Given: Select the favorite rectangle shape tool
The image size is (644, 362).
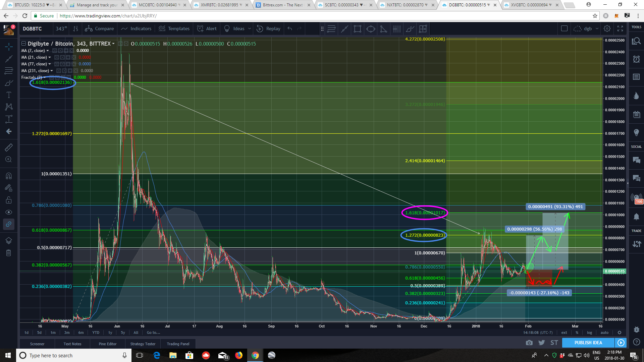Looking at the screenshot, I should tap(358, 29).
